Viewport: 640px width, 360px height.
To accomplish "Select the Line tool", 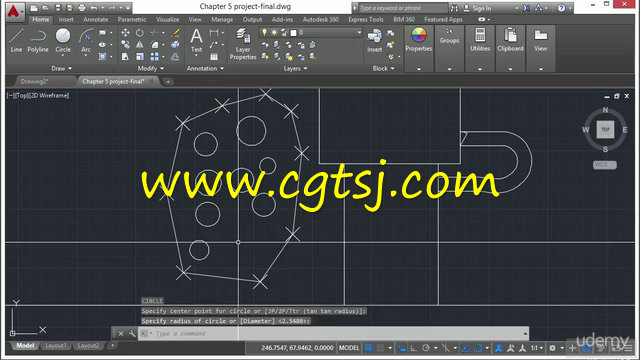I will [x=16, y=41].
